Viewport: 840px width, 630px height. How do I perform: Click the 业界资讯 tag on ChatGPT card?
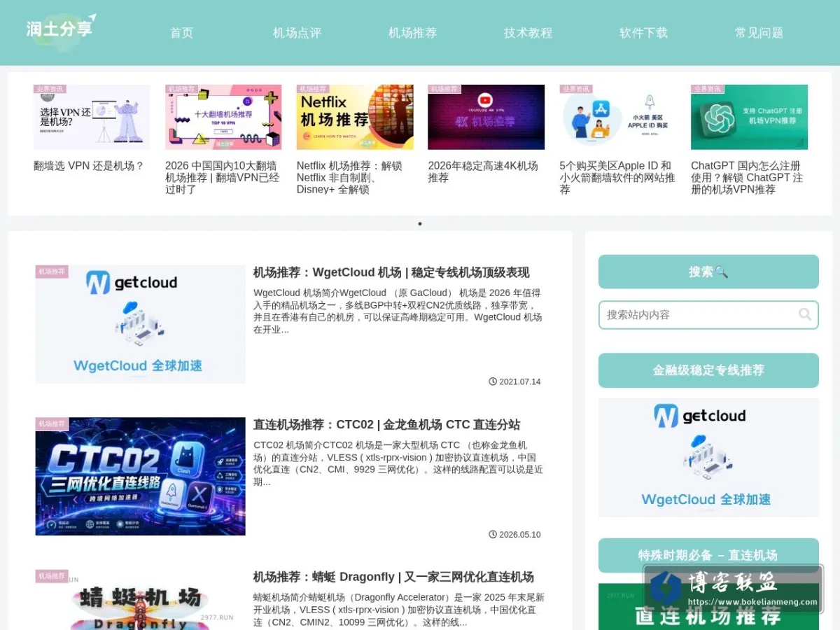click(707, 89)
